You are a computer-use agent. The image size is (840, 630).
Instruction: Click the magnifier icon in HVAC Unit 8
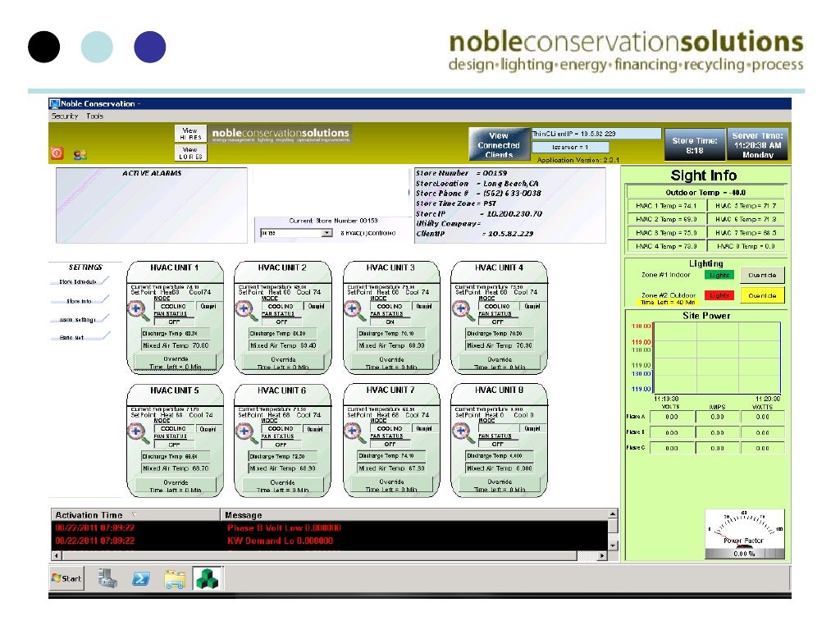click(463, 433)
